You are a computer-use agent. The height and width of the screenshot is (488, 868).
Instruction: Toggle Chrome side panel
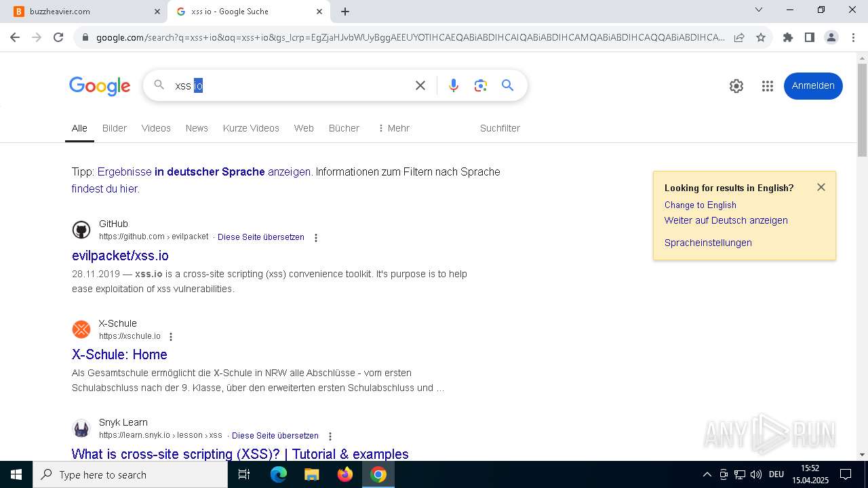pyautogui.click(x=810, y=37)
